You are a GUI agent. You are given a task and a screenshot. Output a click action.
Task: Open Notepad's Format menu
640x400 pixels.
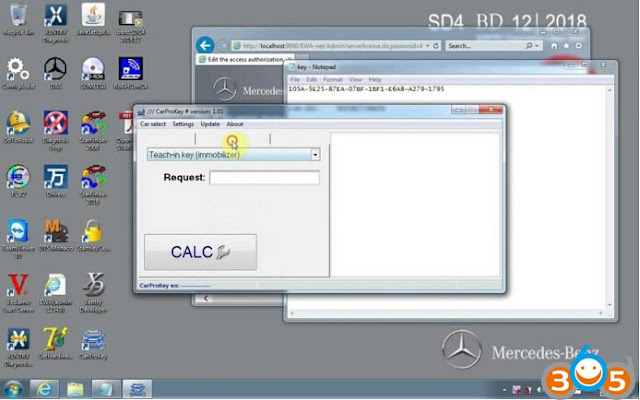pos(333,79)
